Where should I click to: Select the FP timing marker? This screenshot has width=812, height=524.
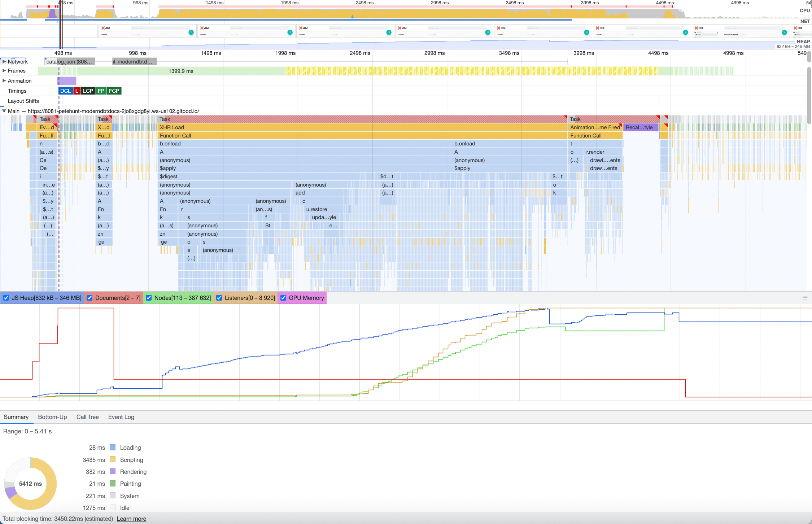click(101, 91)
